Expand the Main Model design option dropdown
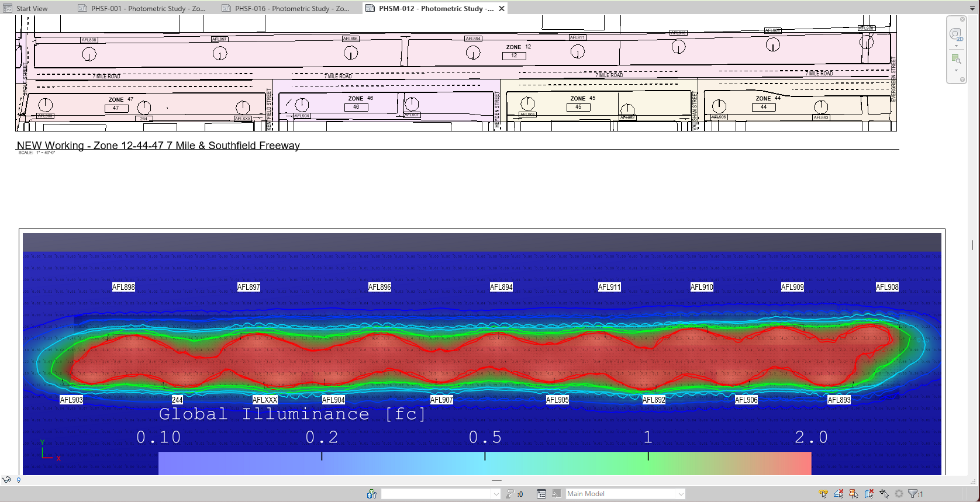This screenshot has width=980, height=502. tap(681, 494)
